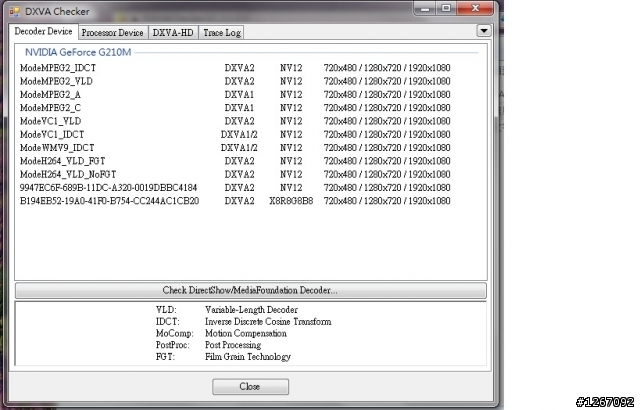Select the ModeMPEG2_IDCT row

[235, 68]
